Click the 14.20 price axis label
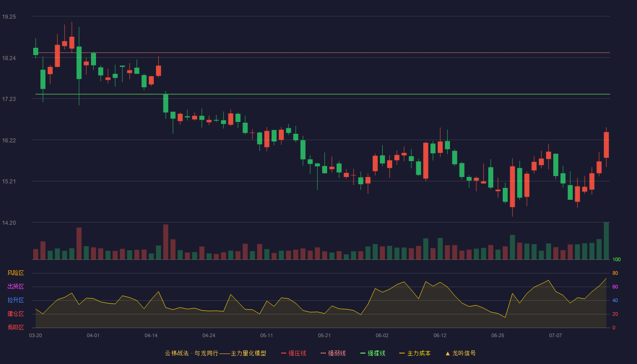The height and width of the screenshot is (364, 637). 9,223
